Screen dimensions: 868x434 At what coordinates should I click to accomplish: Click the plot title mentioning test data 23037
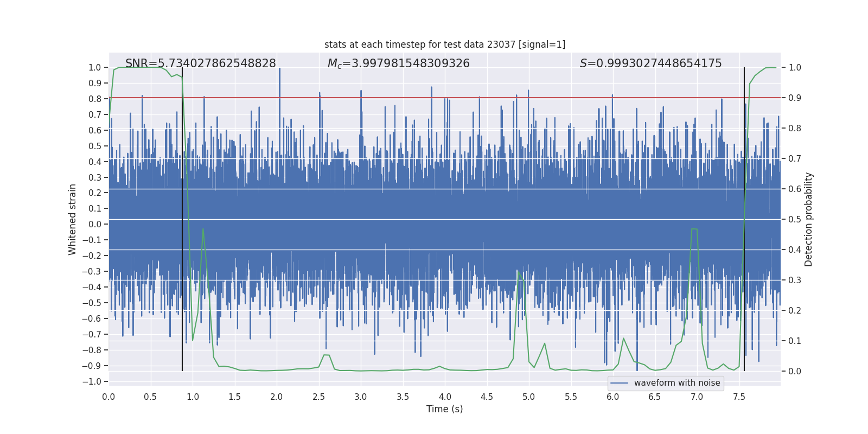click(445, 44)
